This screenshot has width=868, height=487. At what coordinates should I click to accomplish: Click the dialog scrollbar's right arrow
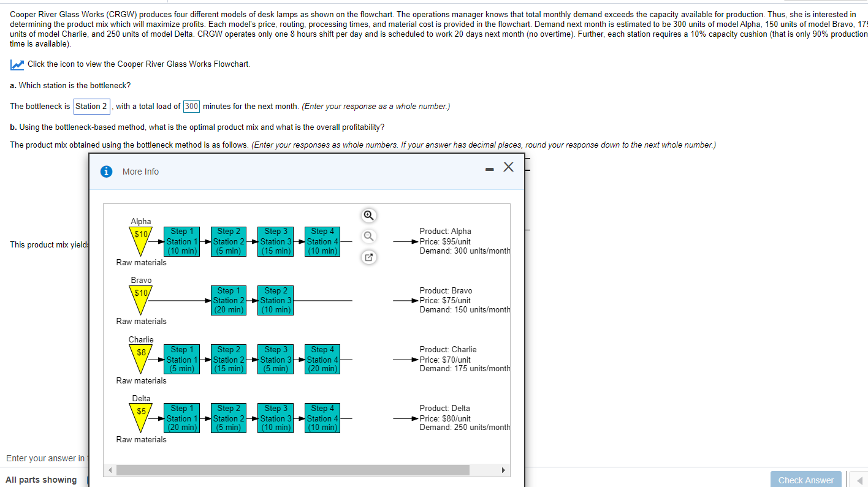504,470
